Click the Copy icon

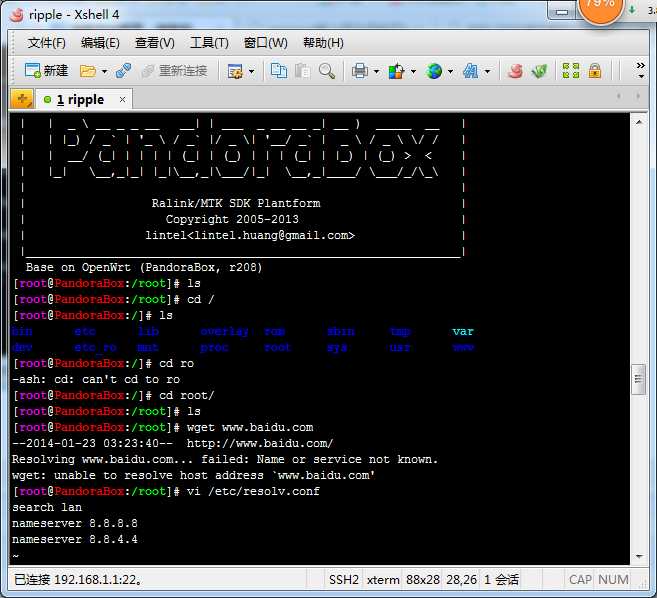279,71
